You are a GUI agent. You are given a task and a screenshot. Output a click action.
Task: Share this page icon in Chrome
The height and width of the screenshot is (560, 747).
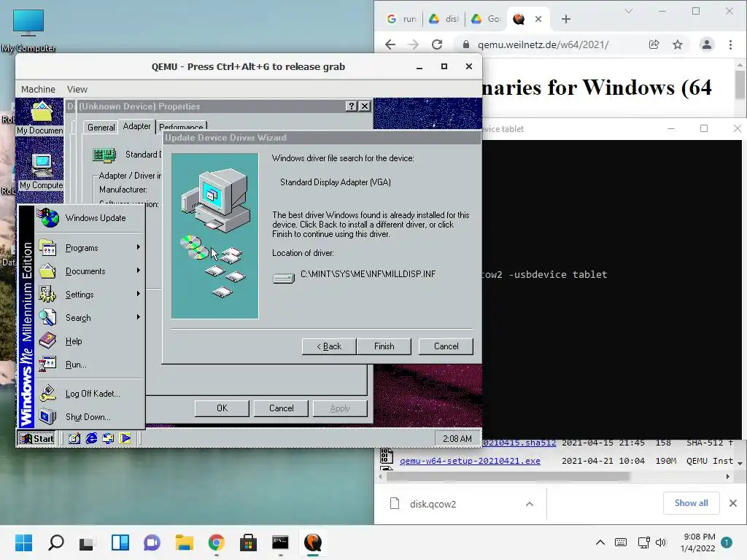click(x=654, y=44)
